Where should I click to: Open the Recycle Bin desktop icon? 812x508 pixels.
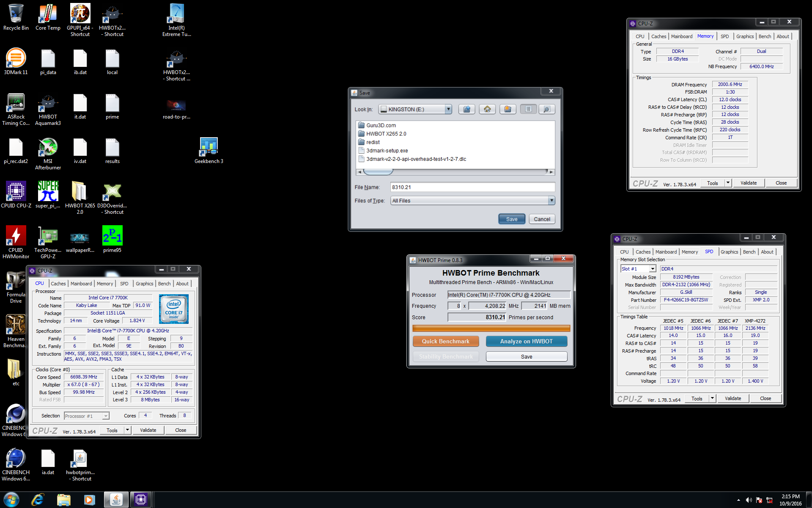16,17
